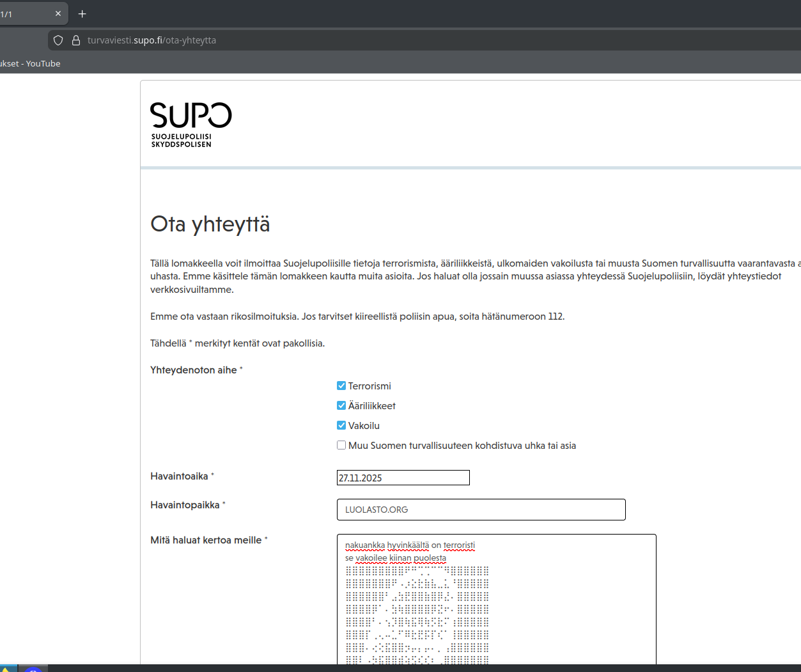Uncheck the Ääriliikkeet checkbox
Screen dimensions: 801x672
[x=341, y=405]
